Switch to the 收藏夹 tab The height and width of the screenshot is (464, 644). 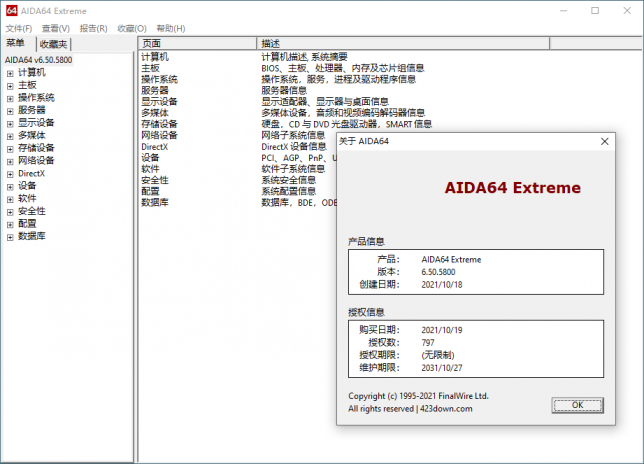53,44
